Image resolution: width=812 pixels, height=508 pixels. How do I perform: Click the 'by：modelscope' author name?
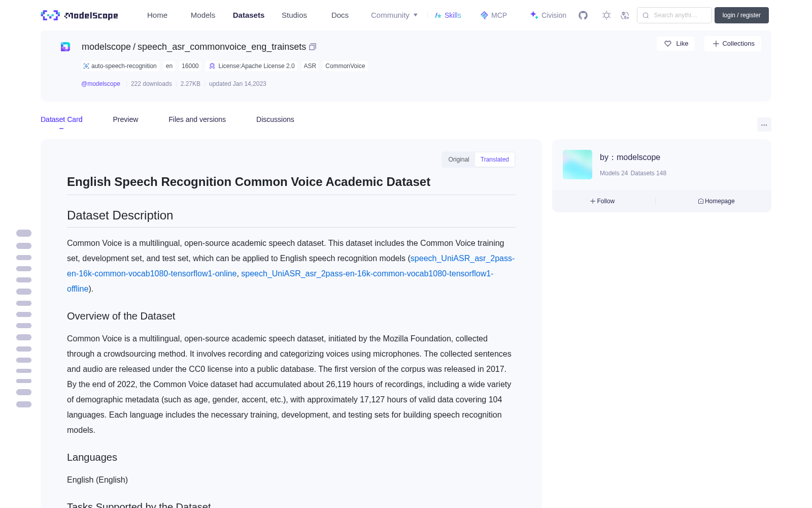pyautogui.click(x=630, y=157)
